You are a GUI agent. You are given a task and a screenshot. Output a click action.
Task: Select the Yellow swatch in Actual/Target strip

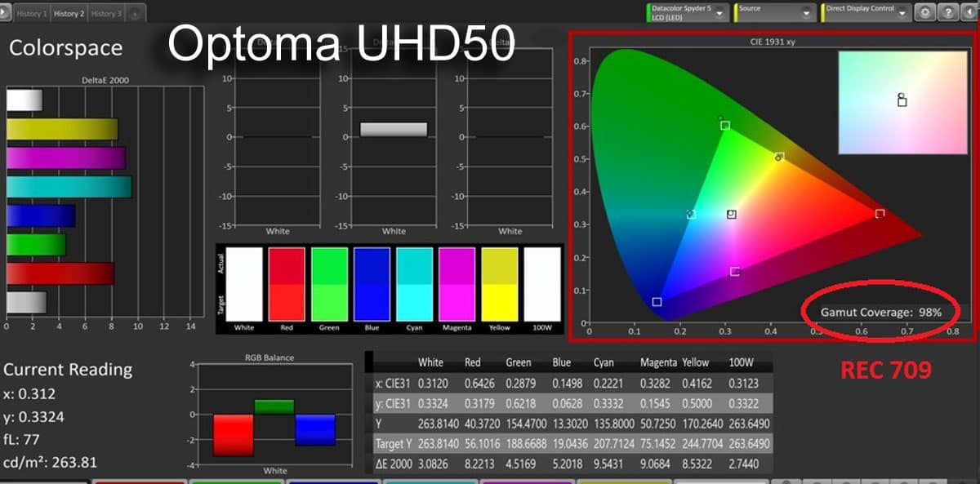pyautogui.click(x=500, y=284)
